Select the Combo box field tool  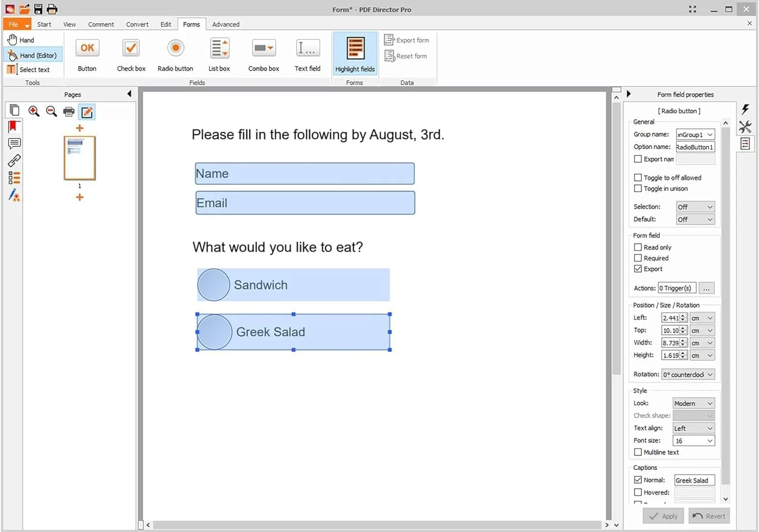tap(263, 54)
